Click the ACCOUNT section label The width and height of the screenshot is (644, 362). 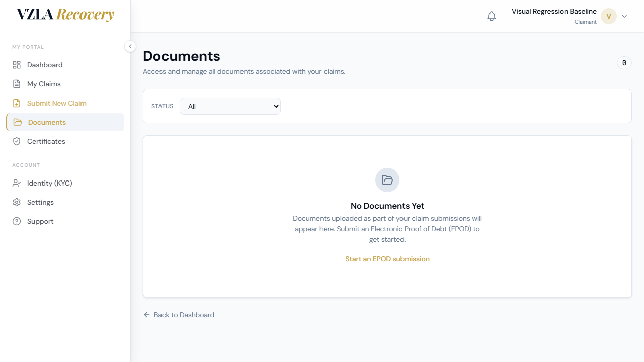26,165
